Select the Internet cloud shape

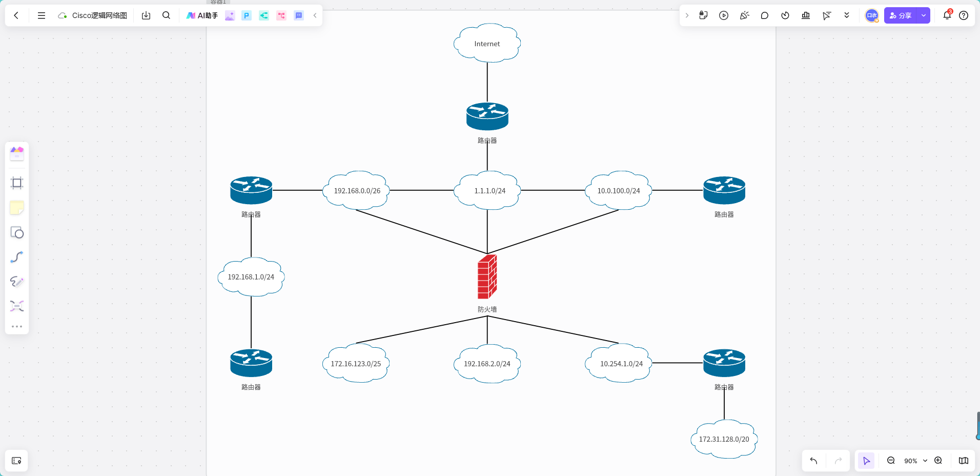(x=487, y=43)
